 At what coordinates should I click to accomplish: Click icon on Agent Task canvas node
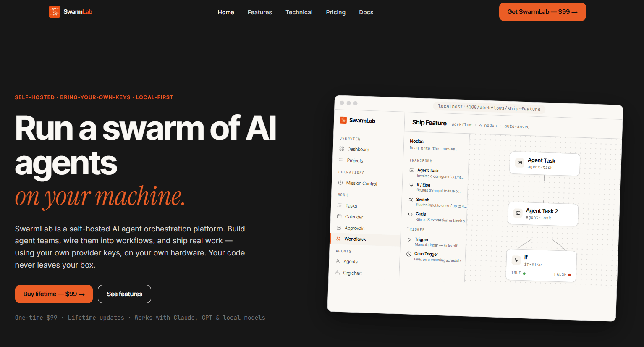[520, 163]
